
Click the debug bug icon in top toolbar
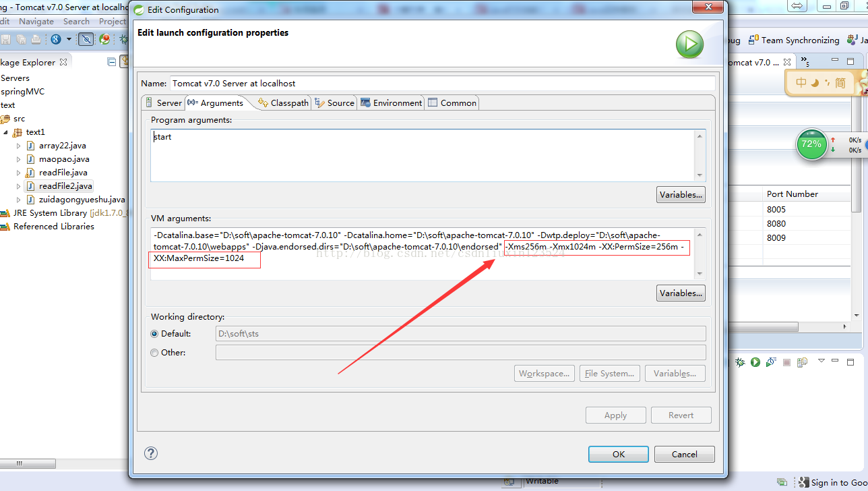pyautogui.click(x=125, y=40)
